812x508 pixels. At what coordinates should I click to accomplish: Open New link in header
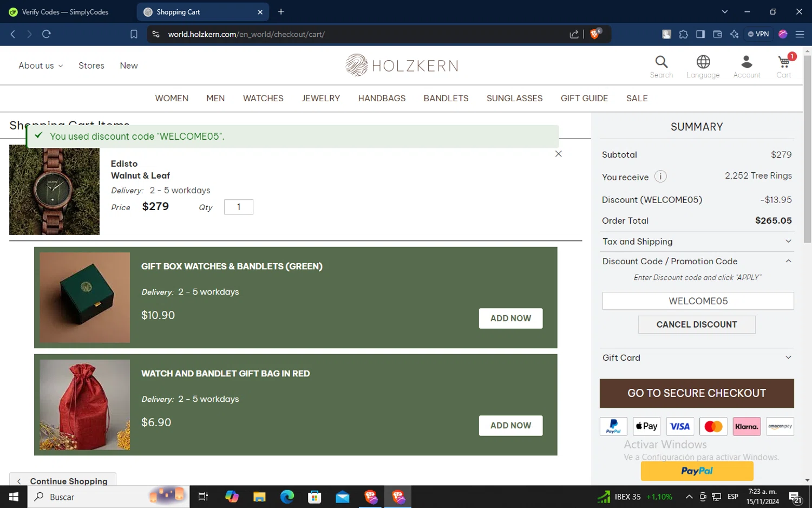pos(129,66)
